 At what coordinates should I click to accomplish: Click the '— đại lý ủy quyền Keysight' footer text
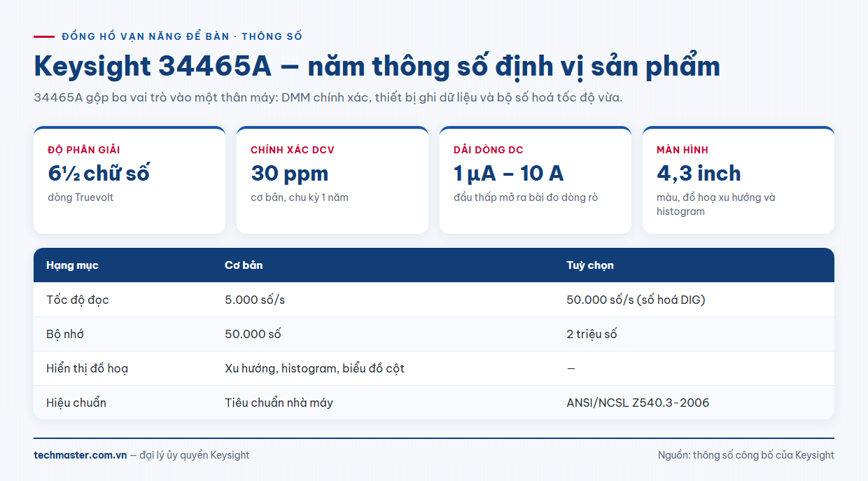pyautogui.click(x=190, y=455)
